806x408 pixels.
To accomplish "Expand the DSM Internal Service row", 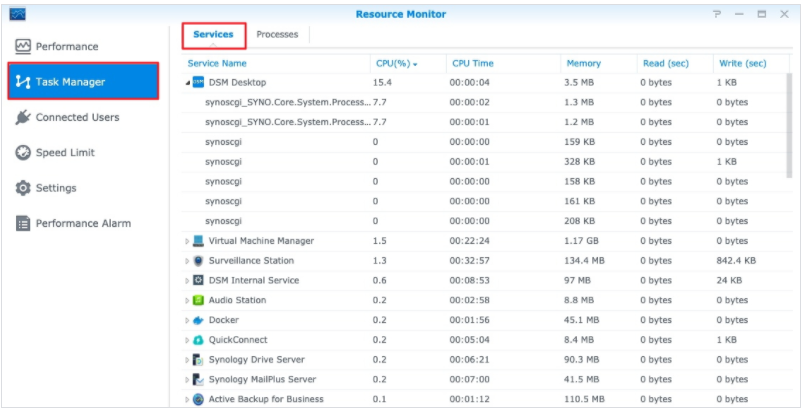I will coord(187,281).
